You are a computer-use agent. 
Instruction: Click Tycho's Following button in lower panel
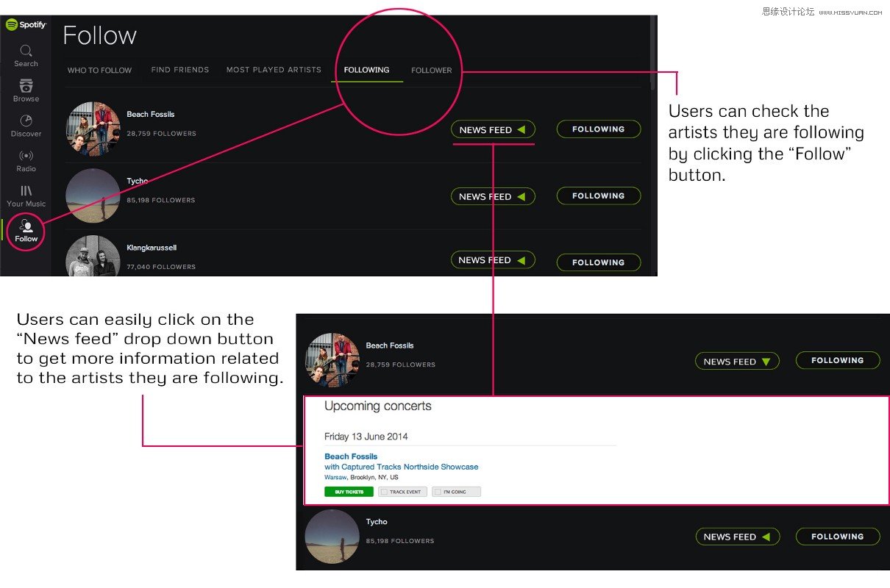pyautogui.click(x=838, y=537)
